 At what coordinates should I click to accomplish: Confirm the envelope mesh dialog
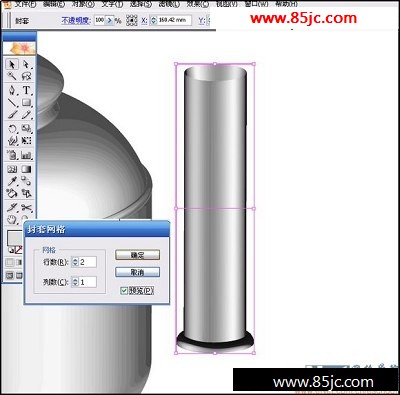[137, 255]
